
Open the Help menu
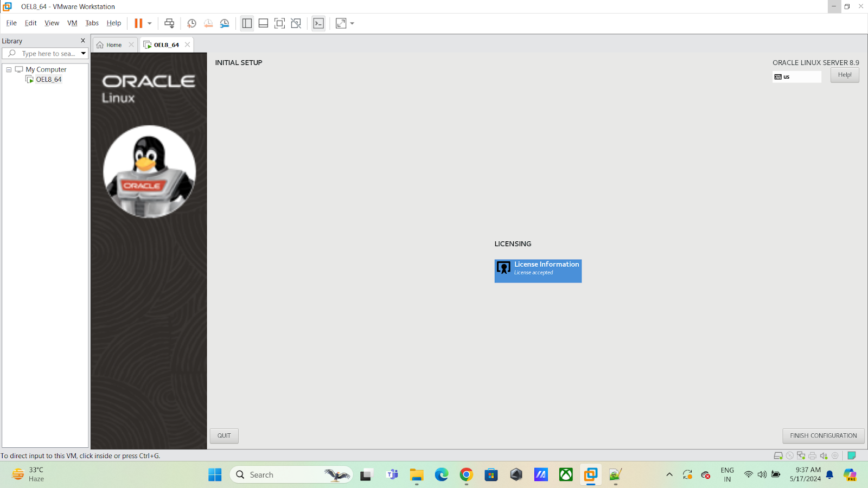point(114,23)
